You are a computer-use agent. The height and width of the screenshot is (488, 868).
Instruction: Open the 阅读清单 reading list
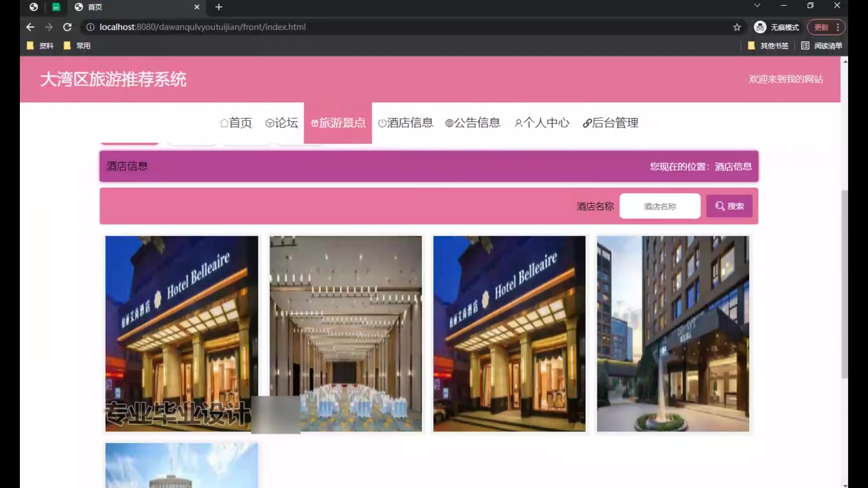point(821,46)
